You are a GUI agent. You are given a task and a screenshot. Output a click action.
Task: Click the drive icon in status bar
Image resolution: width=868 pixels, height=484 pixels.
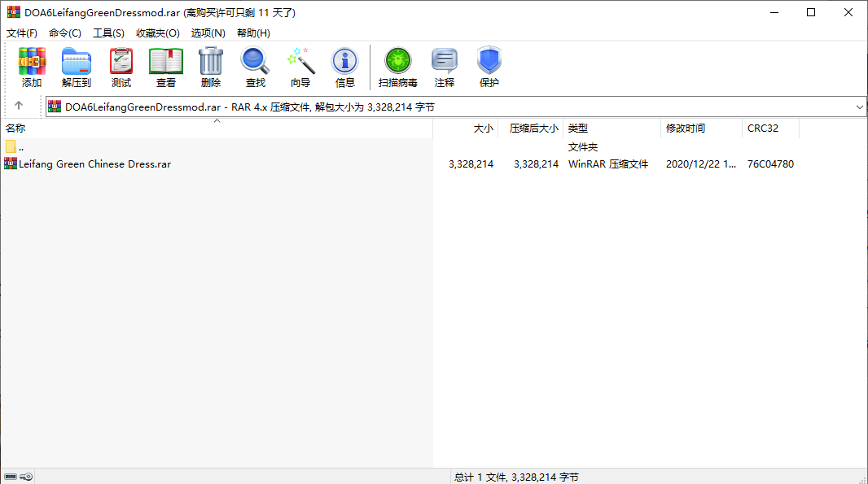[11, 476]
